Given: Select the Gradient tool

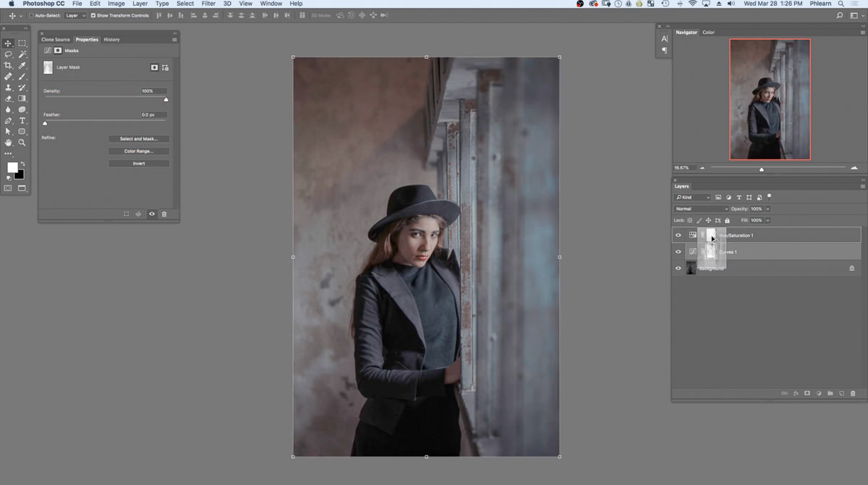Looking at the screenshot, I should click(x=22, y=98).
